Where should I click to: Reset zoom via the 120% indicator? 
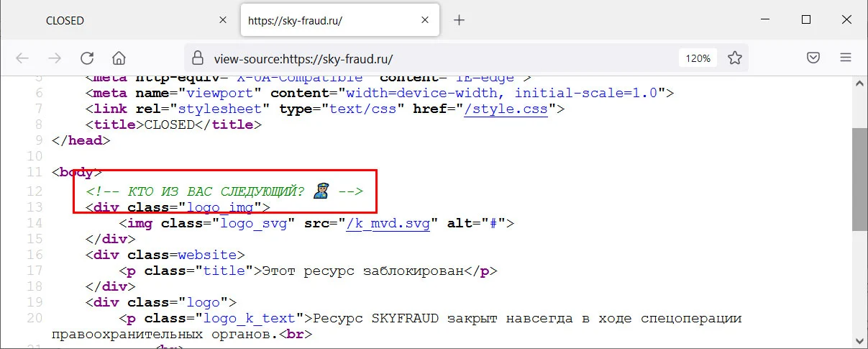(698, 58)
